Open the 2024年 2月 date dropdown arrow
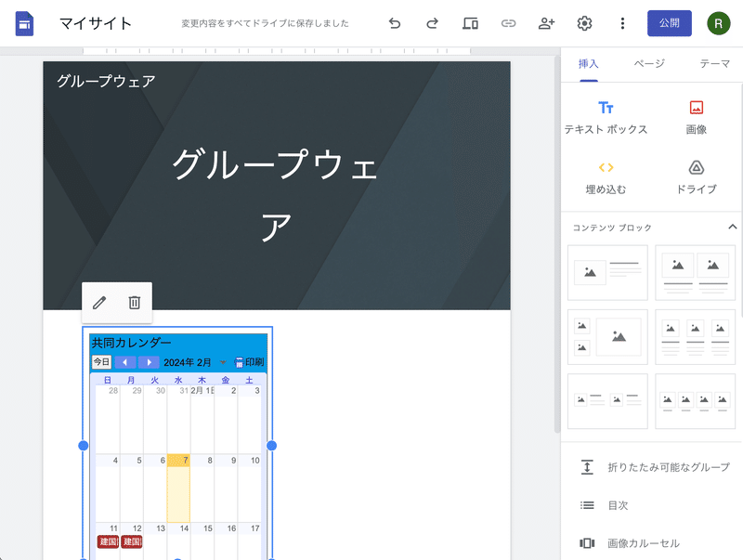The height and width of the screenshot is (560, 743). point(223,362)
